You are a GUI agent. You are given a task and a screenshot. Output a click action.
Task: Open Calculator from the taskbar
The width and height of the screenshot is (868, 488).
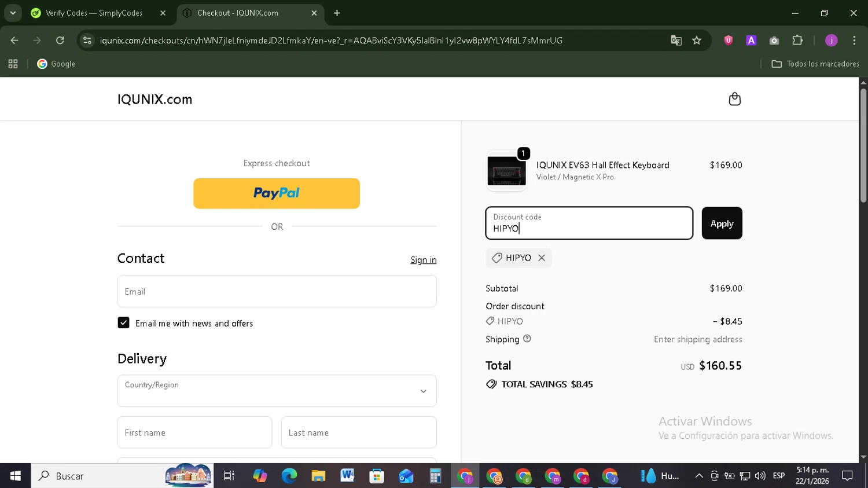click(x=435, y=476)
